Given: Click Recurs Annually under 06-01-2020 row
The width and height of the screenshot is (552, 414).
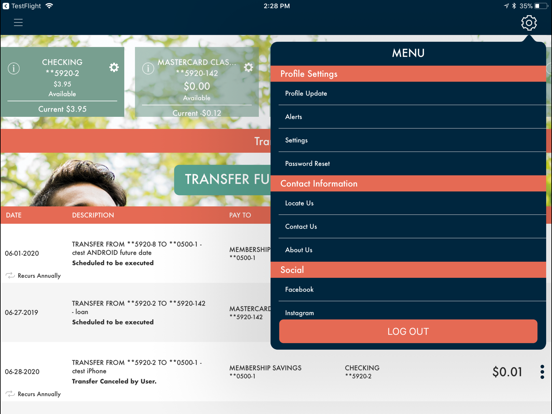Looking at the screenshot, I should (33, 276).
